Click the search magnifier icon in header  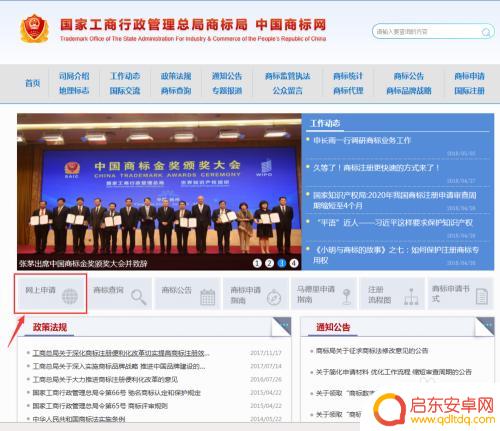(x=486, y=32)
